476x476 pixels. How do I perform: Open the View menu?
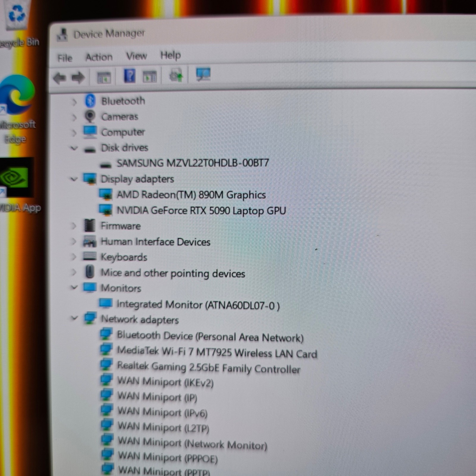pyautogui.click(x=137, y=56)
